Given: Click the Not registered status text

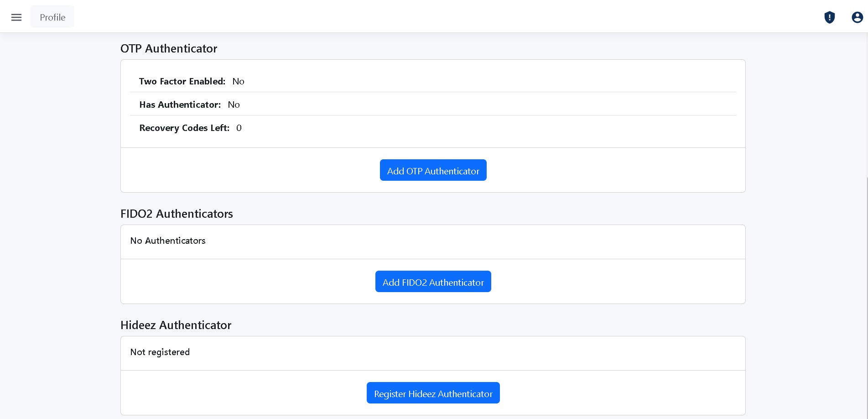Looking at the screenshot, I should pyautogui.click(x=160, y=352).
